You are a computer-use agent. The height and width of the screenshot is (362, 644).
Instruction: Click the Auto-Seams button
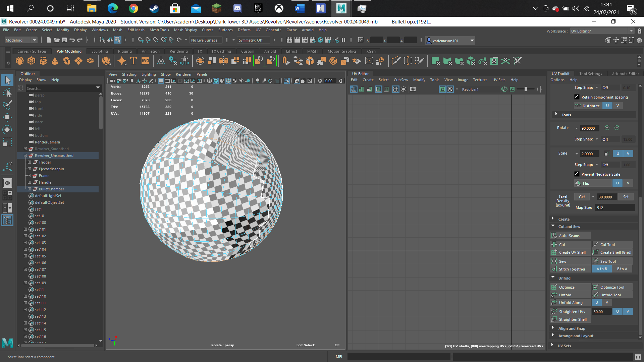[571, 236]
